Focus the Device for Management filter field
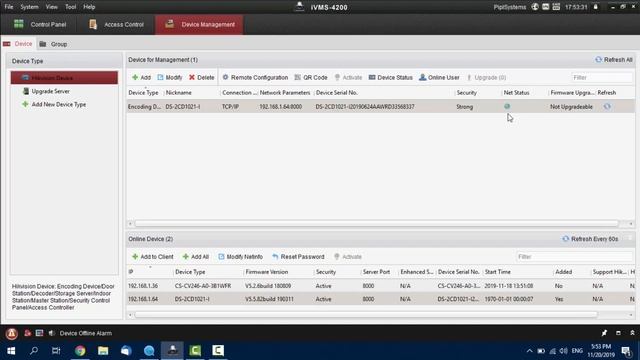Image resolution: width=640 pixels, height=360 pixels. tap(602, 78)
